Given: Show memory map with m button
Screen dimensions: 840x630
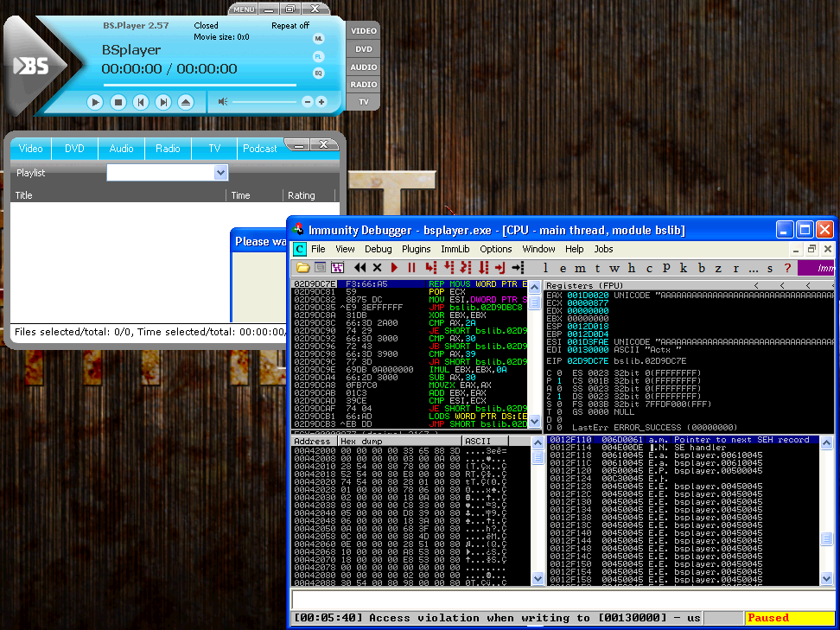Looking at the screenshot, I should point(580,268).
